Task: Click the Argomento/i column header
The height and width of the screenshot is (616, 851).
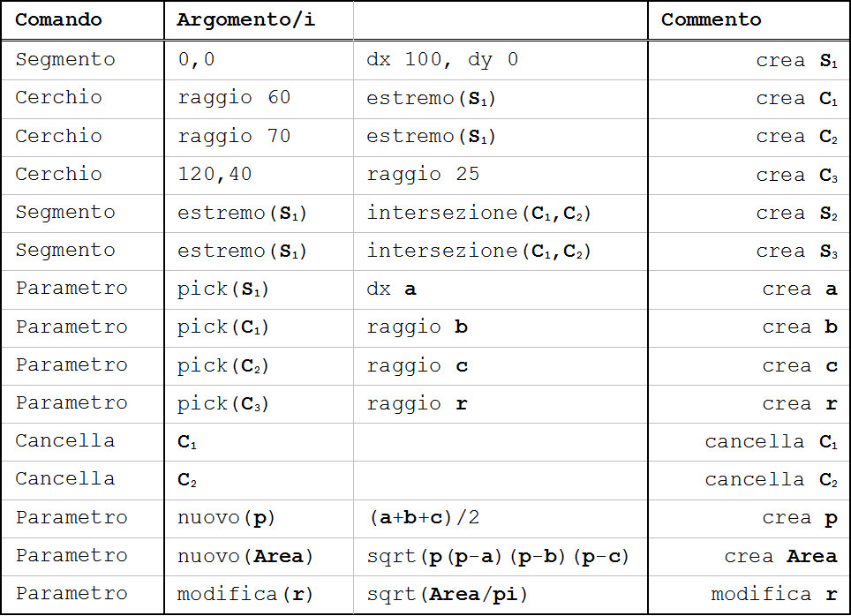Action: coord(245,19)
